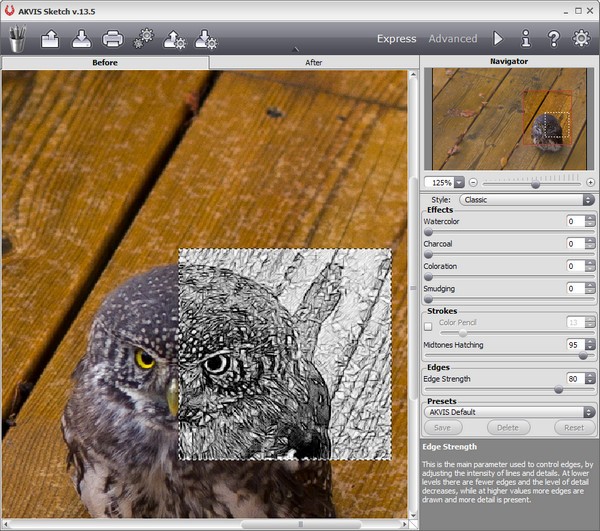Image resolution: width=600 pixels, height=531 pixels.
Task: Select the Before tab
Action: tap(105, 62)
